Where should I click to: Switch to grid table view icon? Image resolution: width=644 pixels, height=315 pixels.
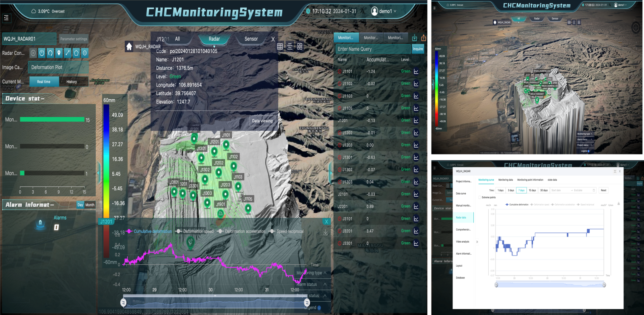[280, 47]
